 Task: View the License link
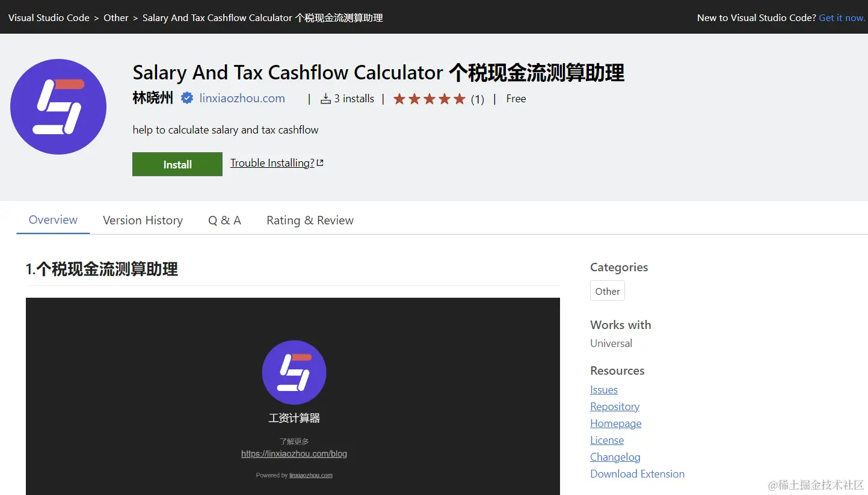click(x=607, y=440)
